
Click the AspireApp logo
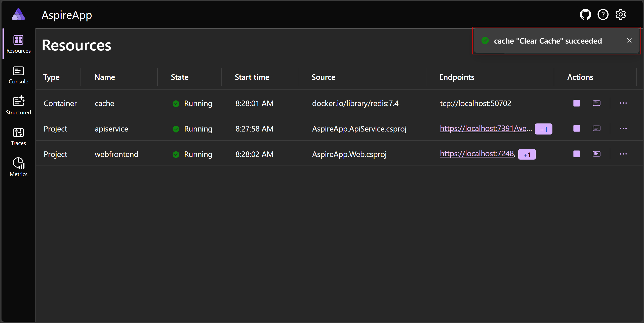click(x=18, y=14)
